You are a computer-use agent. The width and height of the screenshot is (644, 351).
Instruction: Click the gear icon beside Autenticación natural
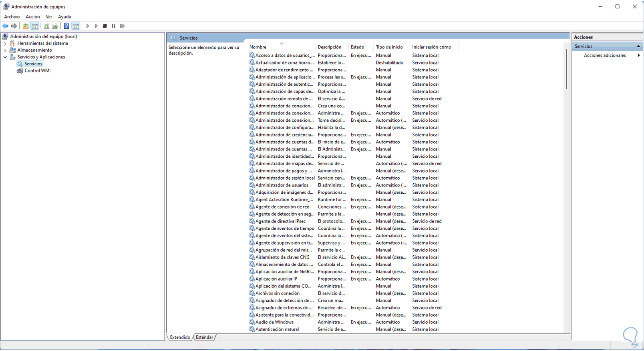click(252, 329)
